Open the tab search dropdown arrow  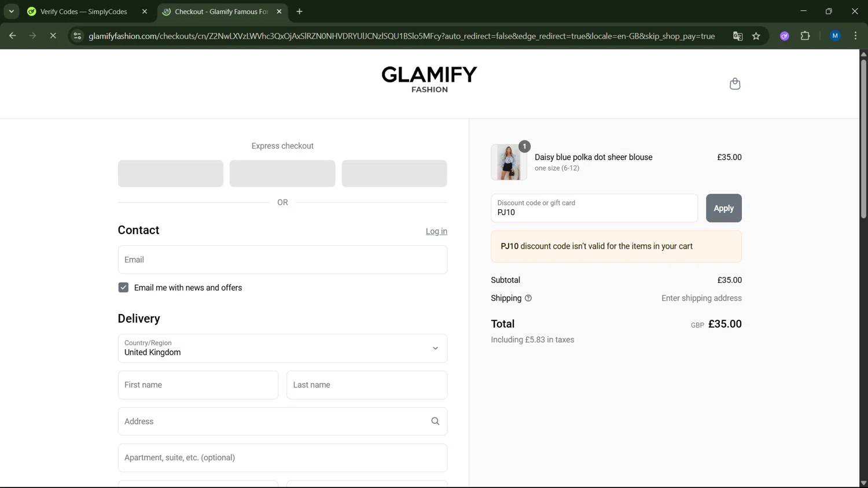[x=11, y=12]
